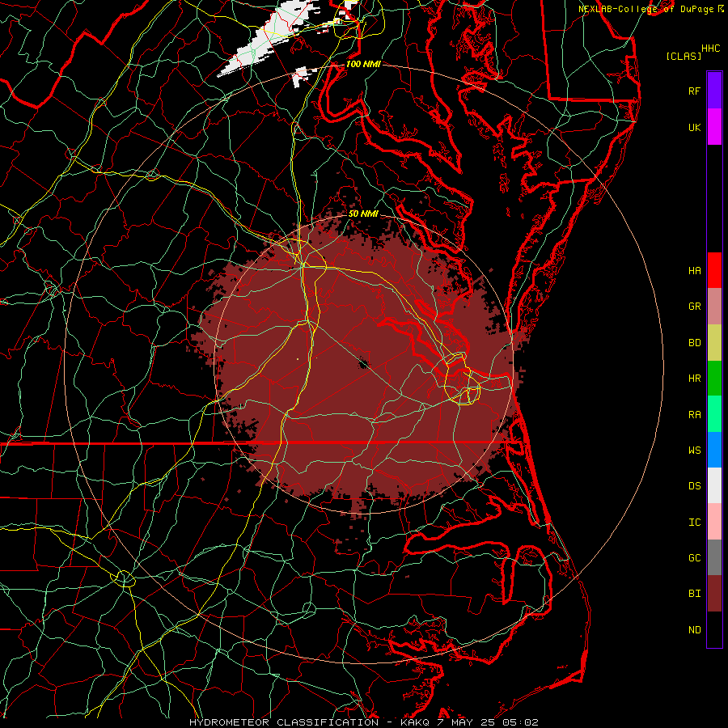Click the HA legend label
Image resolution: width=728 pixels, height=728 pixels.
[x=694, y=271]
